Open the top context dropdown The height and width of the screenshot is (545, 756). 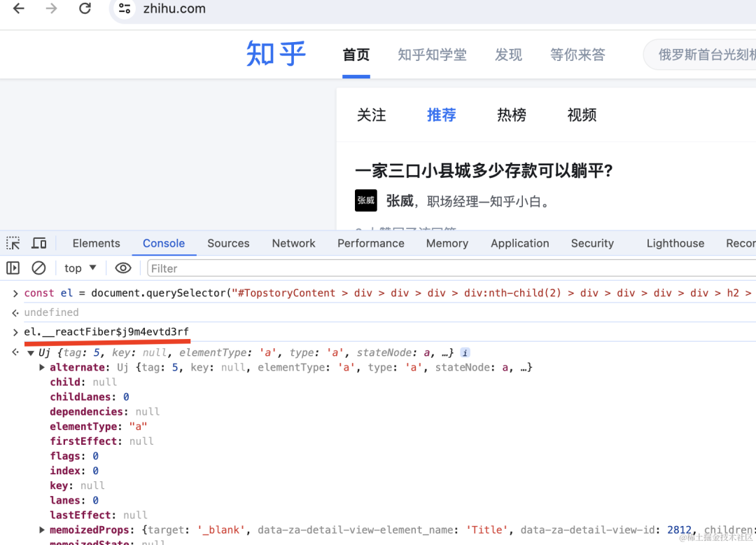[80, 268]
